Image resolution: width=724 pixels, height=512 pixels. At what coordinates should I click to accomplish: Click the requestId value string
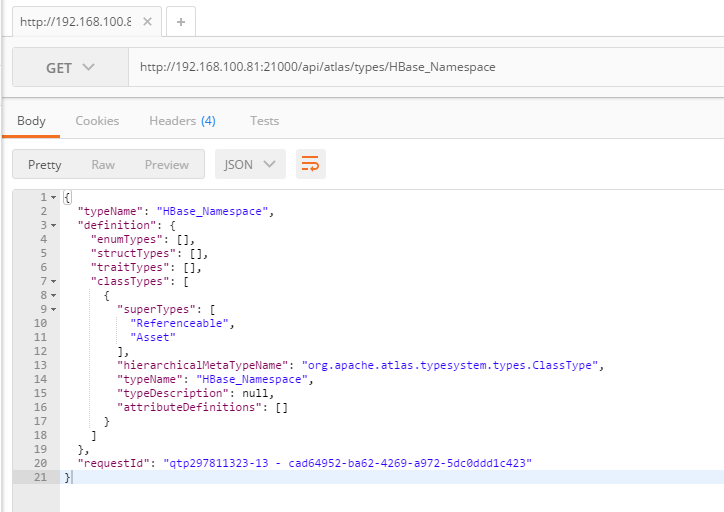[348, 463]
